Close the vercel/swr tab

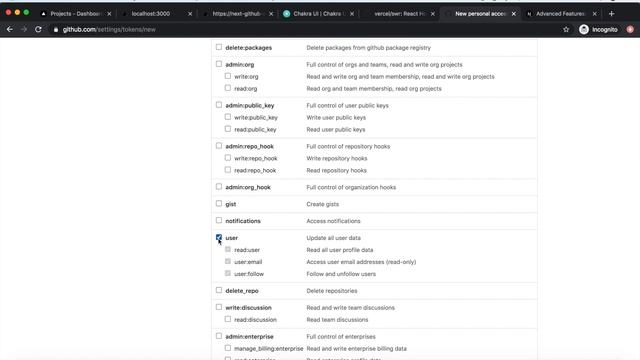pyautogui.click(x=433, y=14)
